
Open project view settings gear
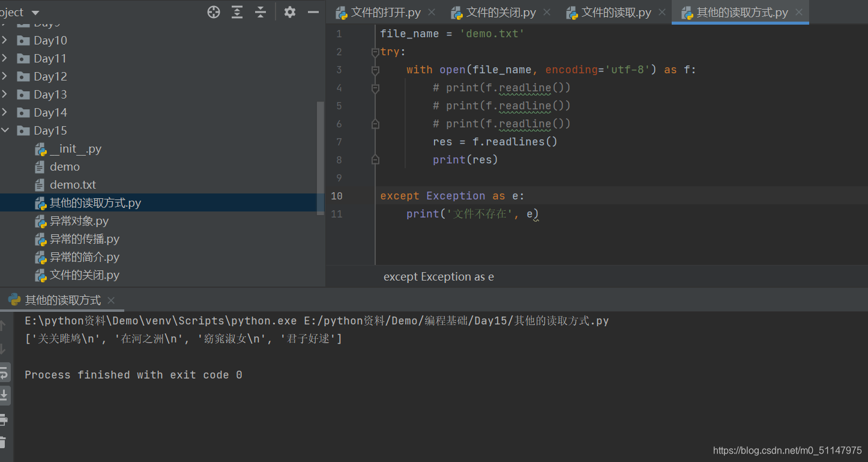(x=290, y=12)
